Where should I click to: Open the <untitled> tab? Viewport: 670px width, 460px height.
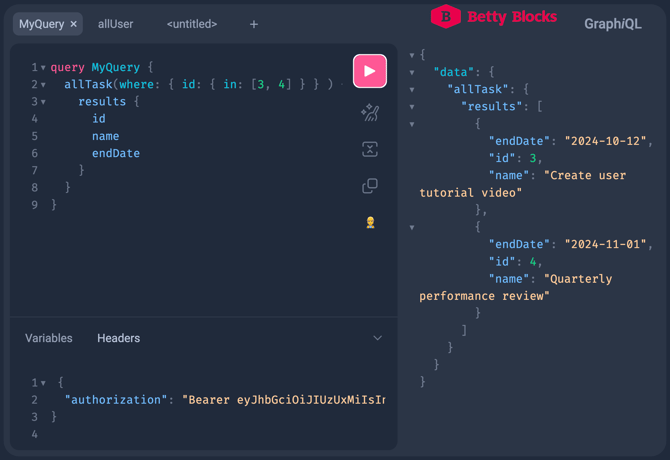[192, 24]
